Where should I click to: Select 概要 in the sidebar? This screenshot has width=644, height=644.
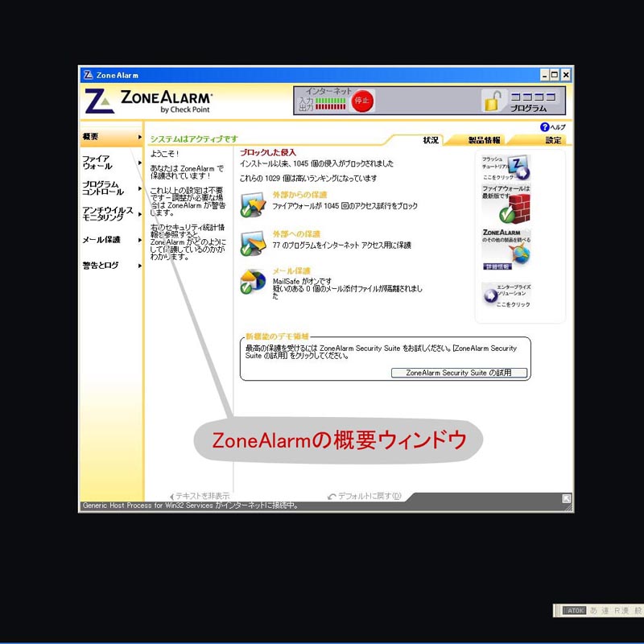pyautogui.click(x=111, y=137)
